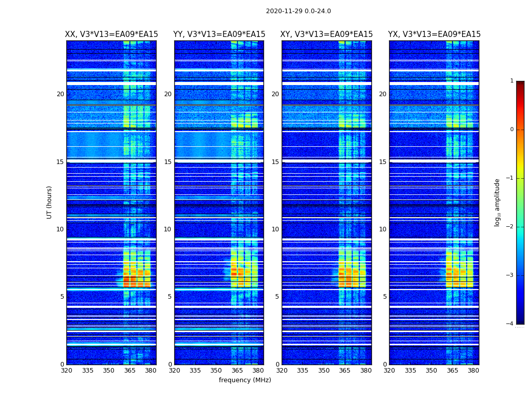
Task: Click the YX, V3*V13=EA09*EA15 panel title
Action: click(434, 34)
